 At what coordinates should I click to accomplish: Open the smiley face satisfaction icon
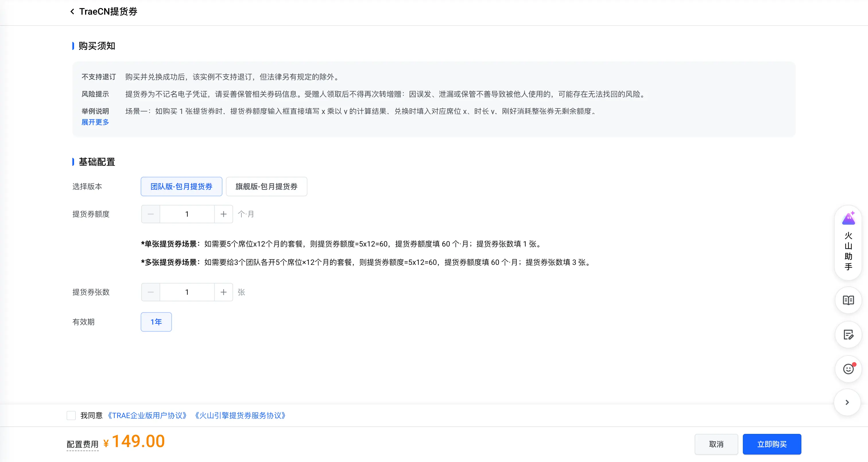(x=848, y=369)
